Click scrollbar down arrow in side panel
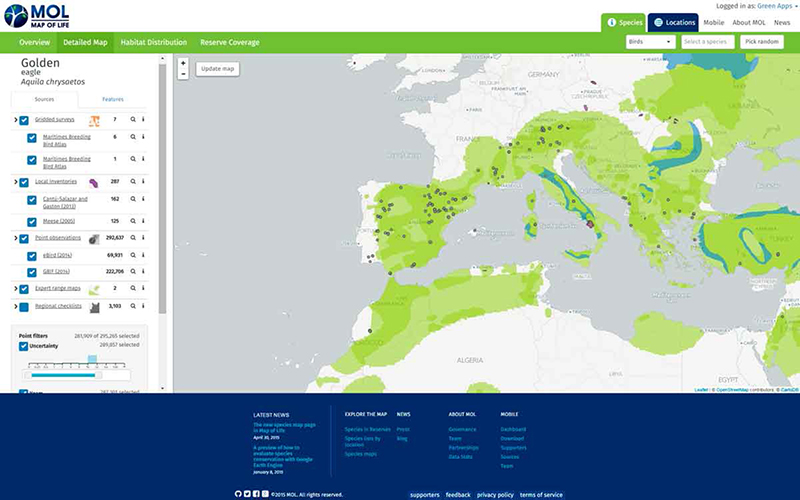 coord(163,388)
